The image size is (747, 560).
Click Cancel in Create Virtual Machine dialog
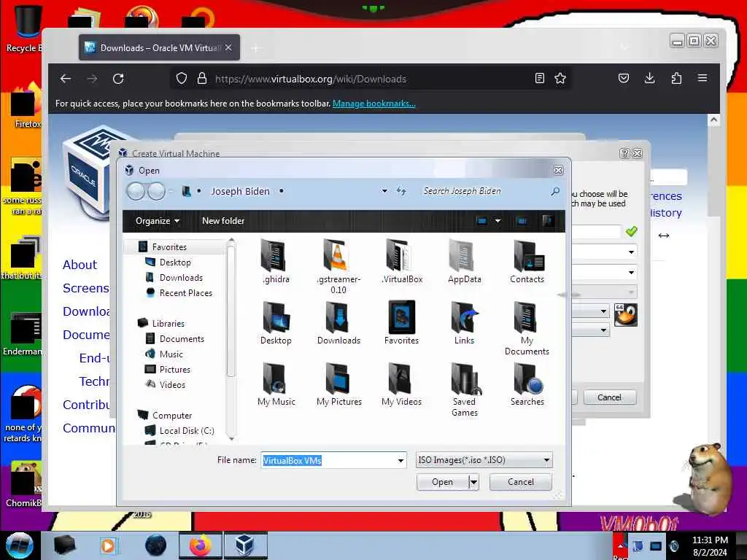[609, 397]
